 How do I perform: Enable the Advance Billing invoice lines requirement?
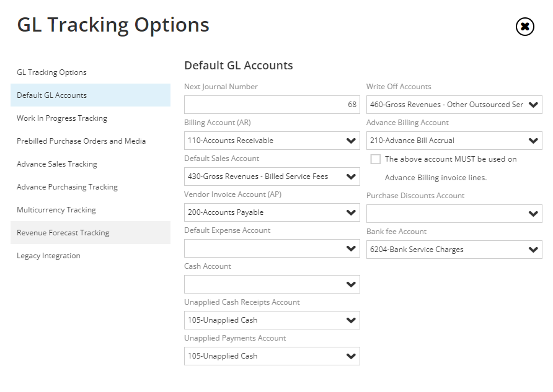[x=375, y=159]
